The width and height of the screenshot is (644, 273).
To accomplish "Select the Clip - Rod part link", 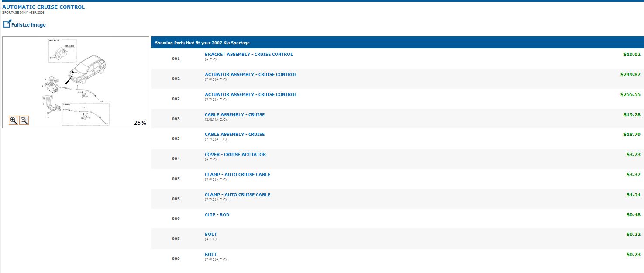I will point(217,215).
